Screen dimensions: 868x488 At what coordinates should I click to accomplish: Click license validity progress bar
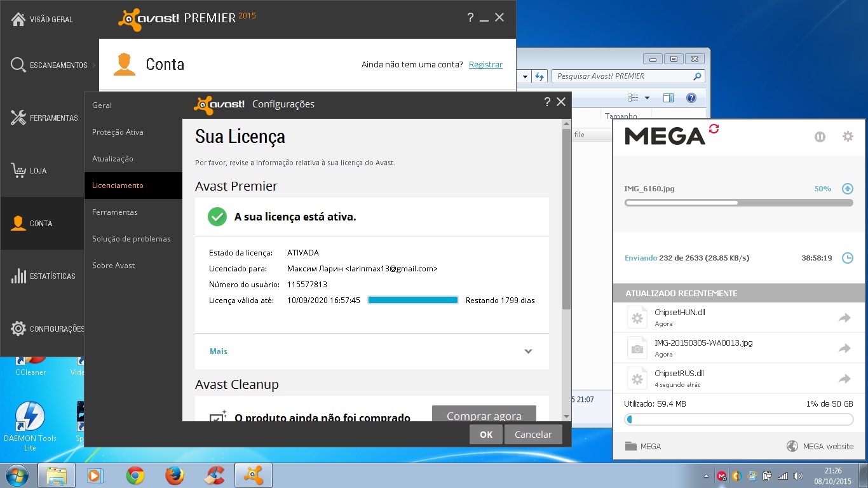coord(413,300)
